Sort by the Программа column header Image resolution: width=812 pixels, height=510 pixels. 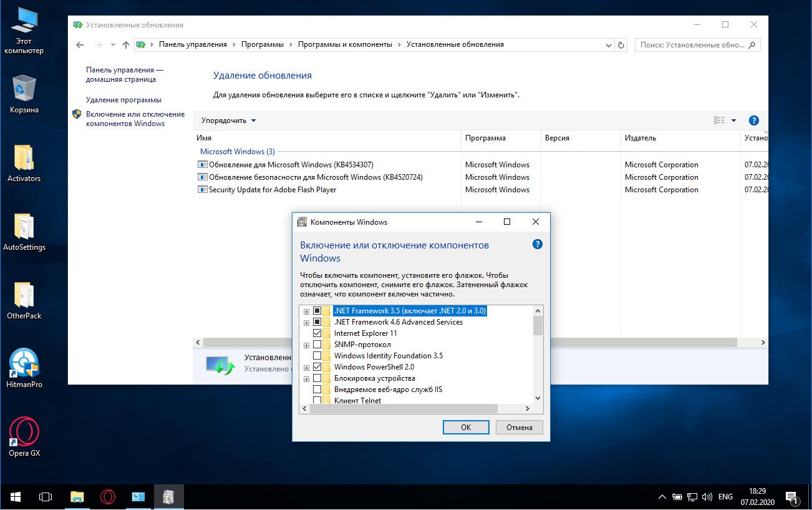tap(501, 138)
